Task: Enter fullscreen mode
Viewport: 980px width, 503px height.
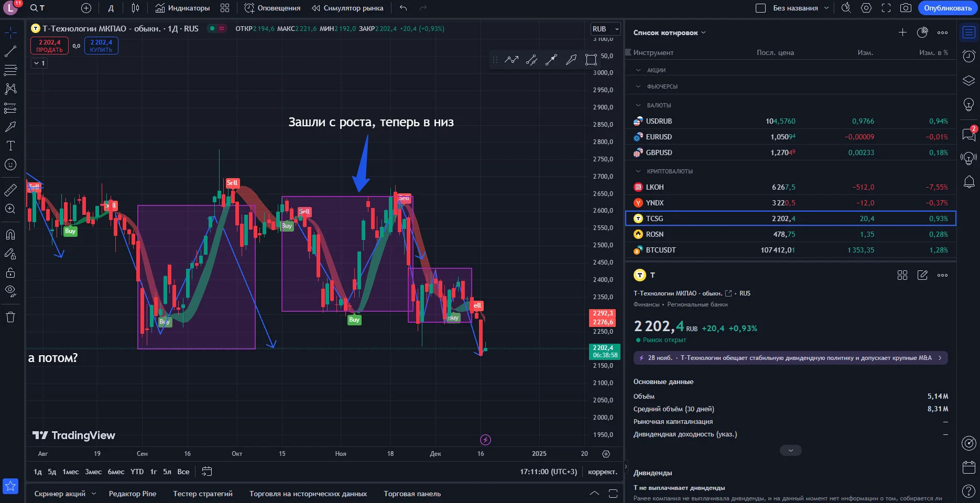Action: click(x=886, y=8)
